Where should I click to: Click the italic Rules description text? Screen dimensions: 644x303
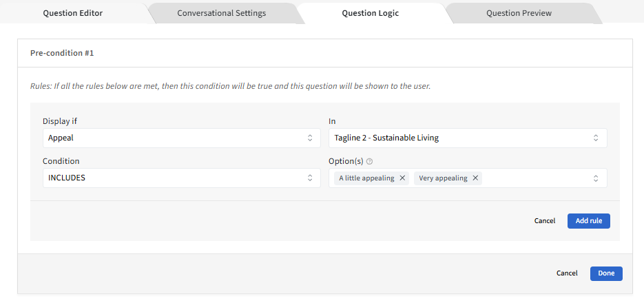coord(230,87)
